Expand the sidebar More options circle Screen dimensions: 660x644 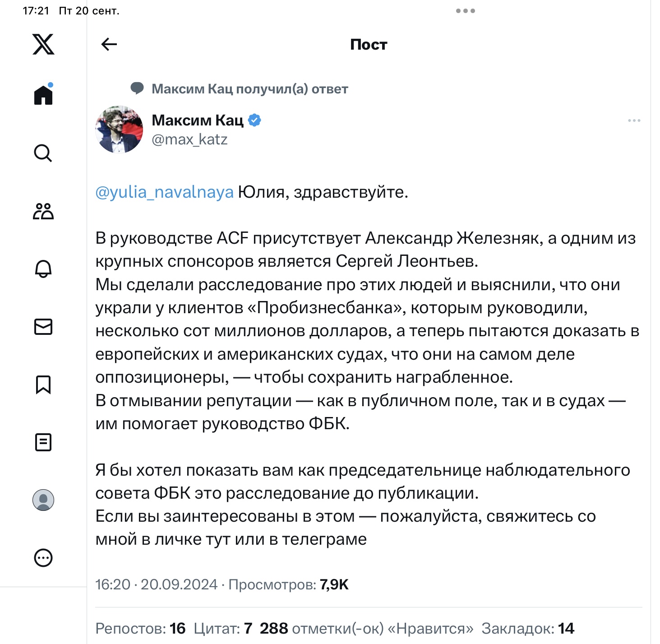click(43, 558)
